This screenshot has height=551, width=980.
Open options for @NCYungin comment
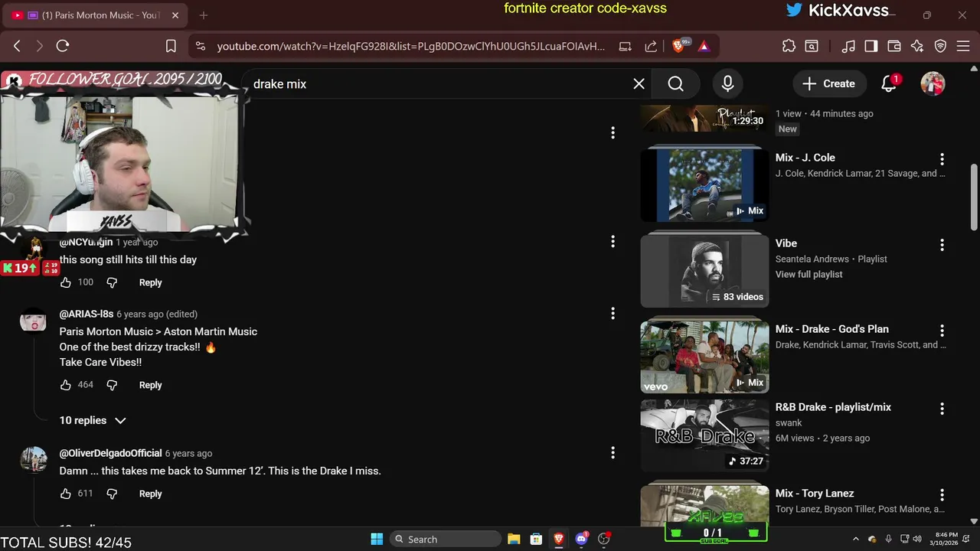coord(612,242)
